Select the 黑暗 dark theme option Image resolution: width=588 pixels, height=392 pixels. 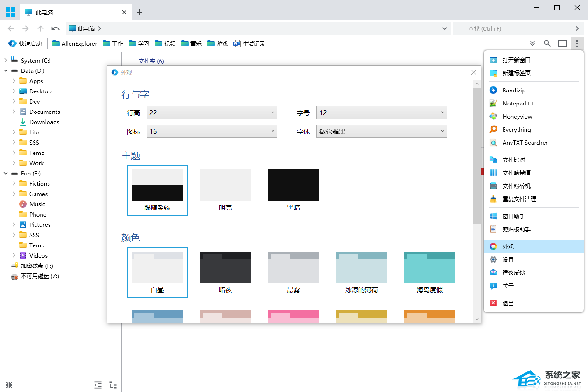point(293,190)
